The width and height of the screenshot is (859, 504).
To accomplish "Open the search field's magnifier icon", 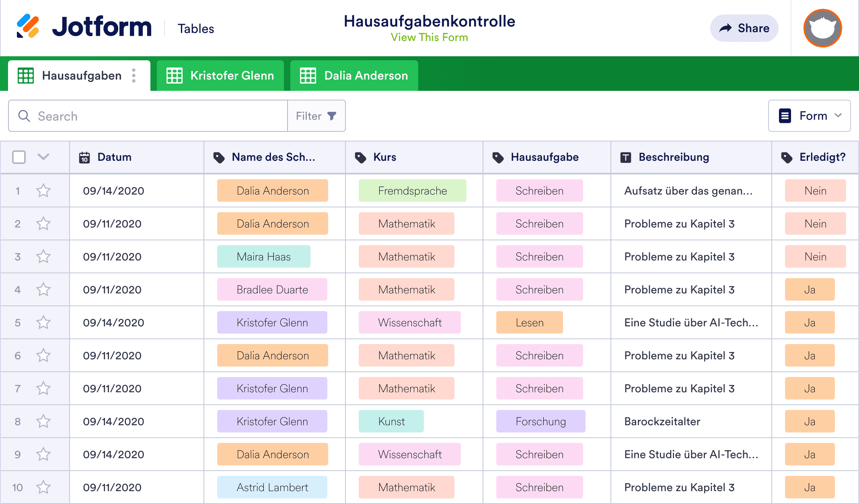I will click(x=24, y=116).
